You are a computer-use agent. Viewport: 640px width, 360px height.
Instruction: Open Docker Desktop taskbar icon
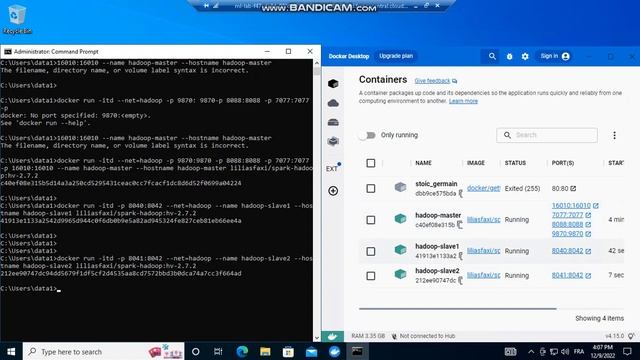pos(334,351)
